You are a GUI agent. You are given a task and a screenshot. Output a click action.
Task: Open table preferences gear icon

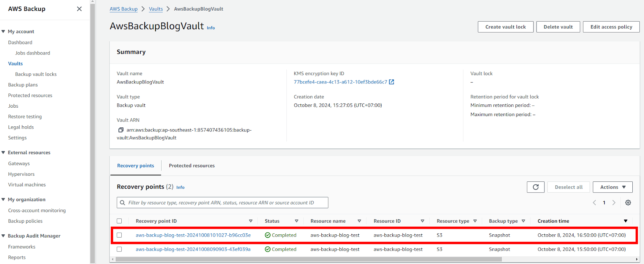[628, 203]
